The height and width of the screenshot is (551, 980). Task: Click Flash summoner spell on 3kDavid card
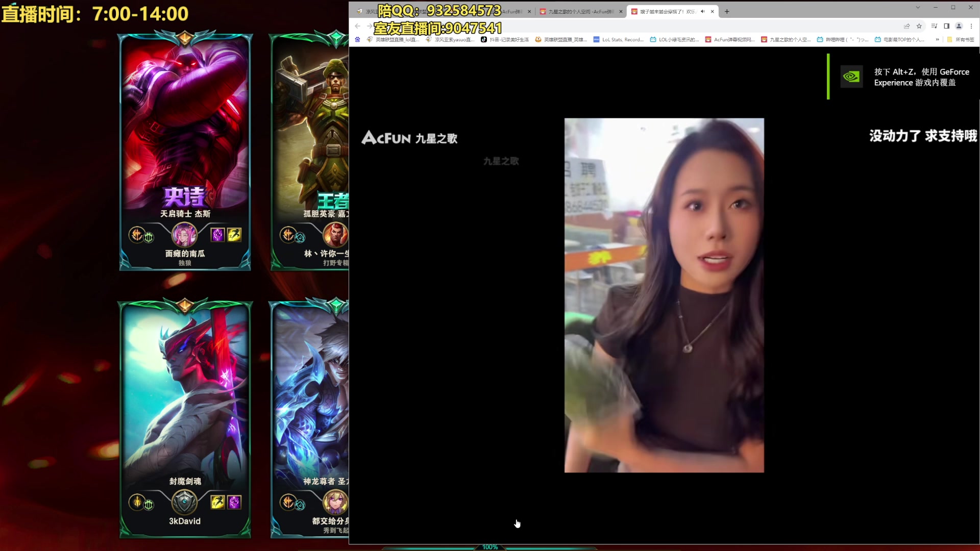pyautogui.click(x=217, y=502)
